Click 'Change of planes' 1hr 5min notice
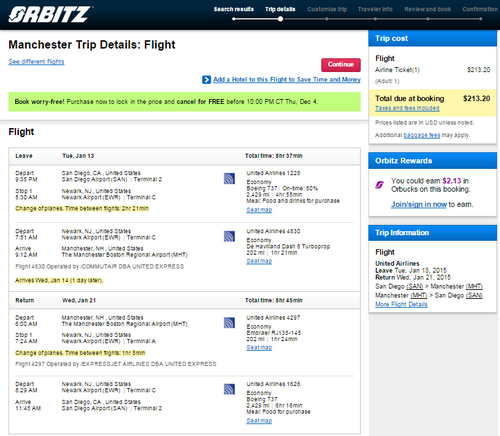 tap(80, 353)
